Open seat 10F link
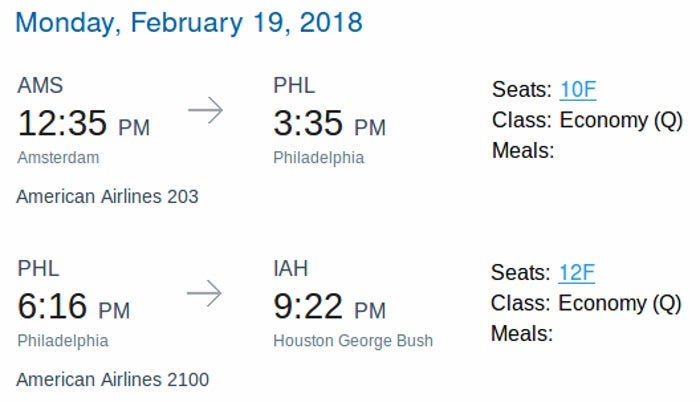This screenshot has height=402, width=700. 578,89
